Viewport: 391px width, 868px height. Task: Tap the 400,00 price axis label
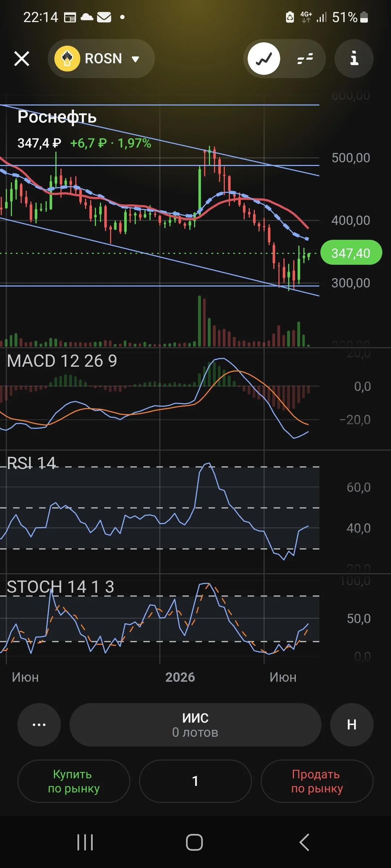[351, 221]
